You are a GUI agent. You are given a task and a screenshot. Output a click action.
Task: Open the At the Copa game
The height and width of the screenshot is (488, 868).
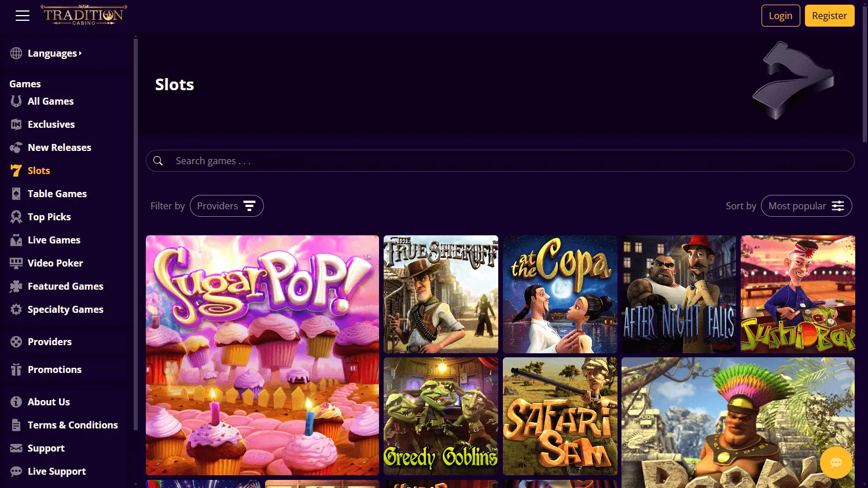pyautogui.click(x=560, y=294)
